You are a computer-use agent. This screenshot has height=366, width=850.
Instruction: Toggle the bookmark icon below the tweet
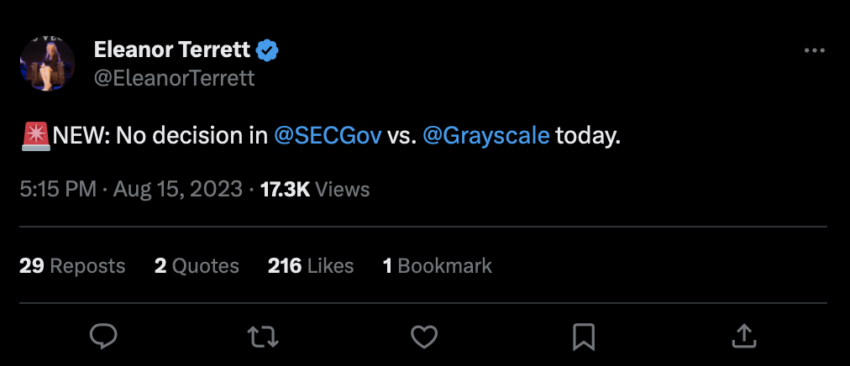click(x=584, y=337)
